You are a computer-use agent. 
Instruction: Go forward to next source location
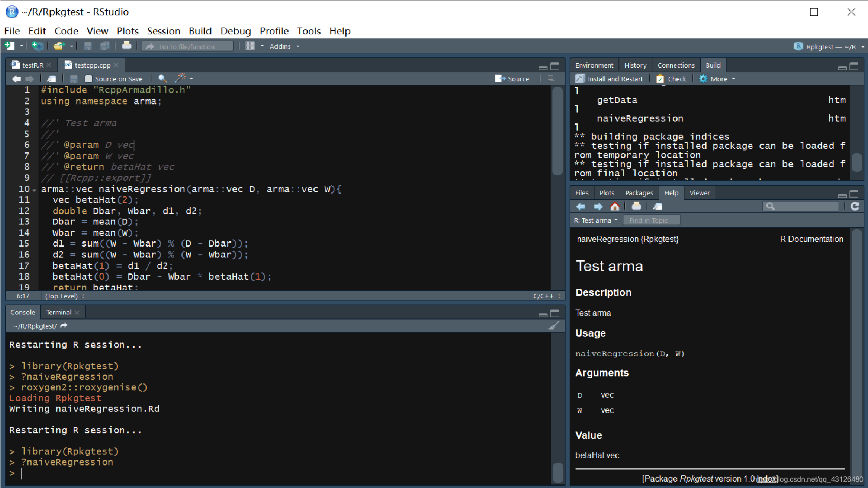pos(30,79)
